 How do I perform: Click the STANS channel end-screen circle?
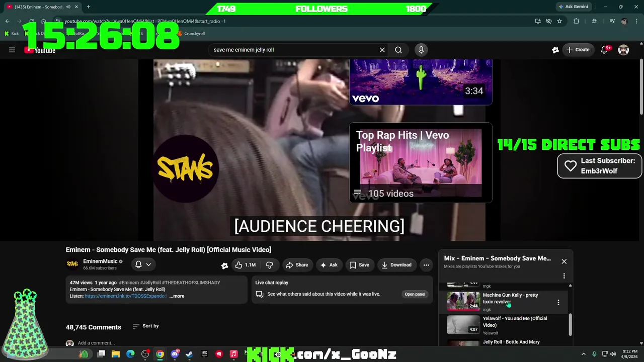[185, 168]
